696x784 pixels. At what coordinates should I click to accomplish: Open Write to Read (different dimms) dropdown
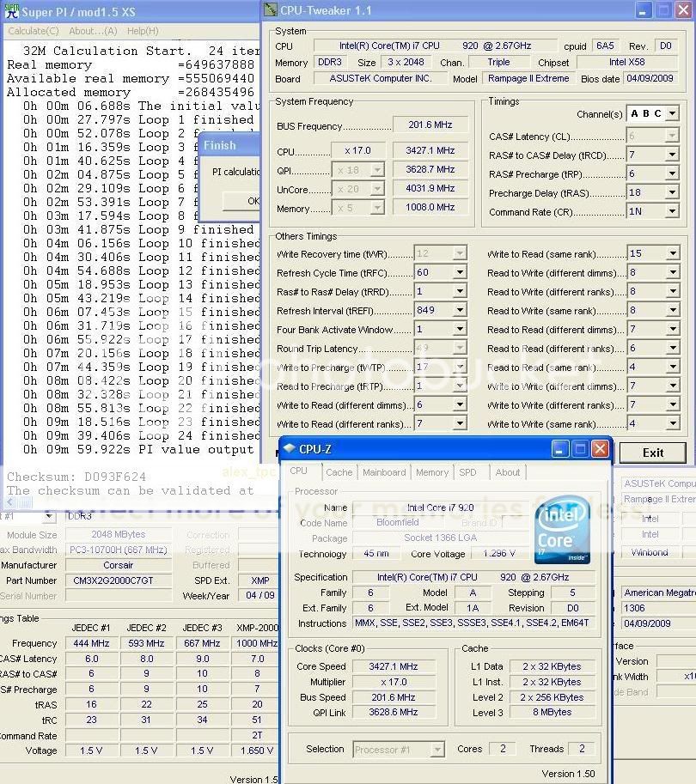pos(460,404)
